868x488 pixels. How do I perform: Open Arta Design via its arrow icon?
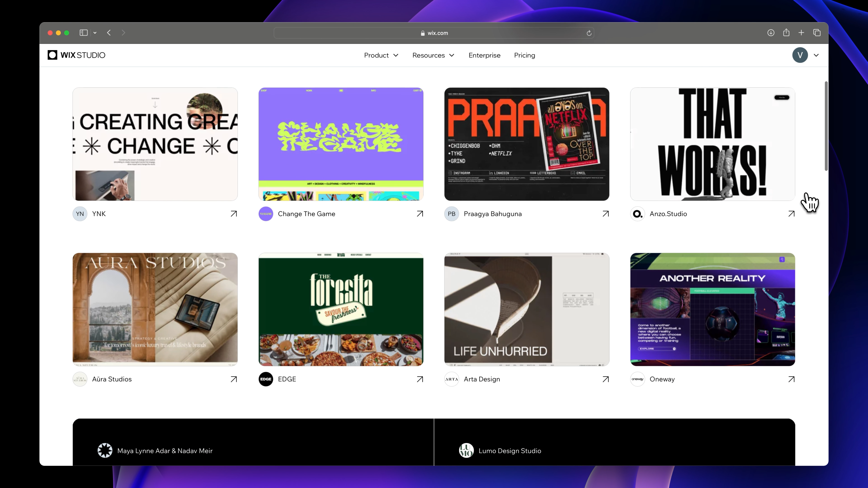tap(606, 379)
